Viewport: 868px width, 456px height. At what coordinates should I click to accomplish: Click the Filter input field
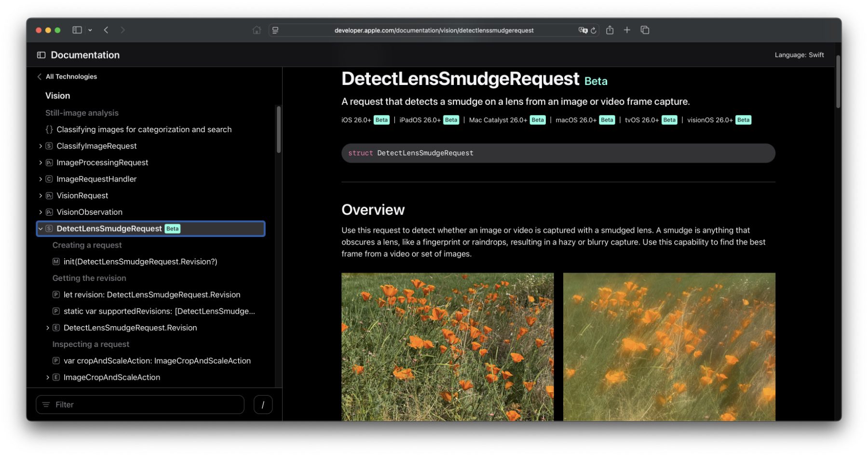click(x=140, y=405)
